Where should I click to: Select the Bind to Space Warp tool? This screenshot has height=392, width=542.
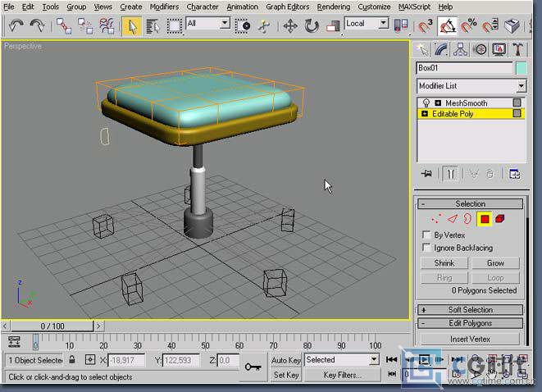coord(107,26)
